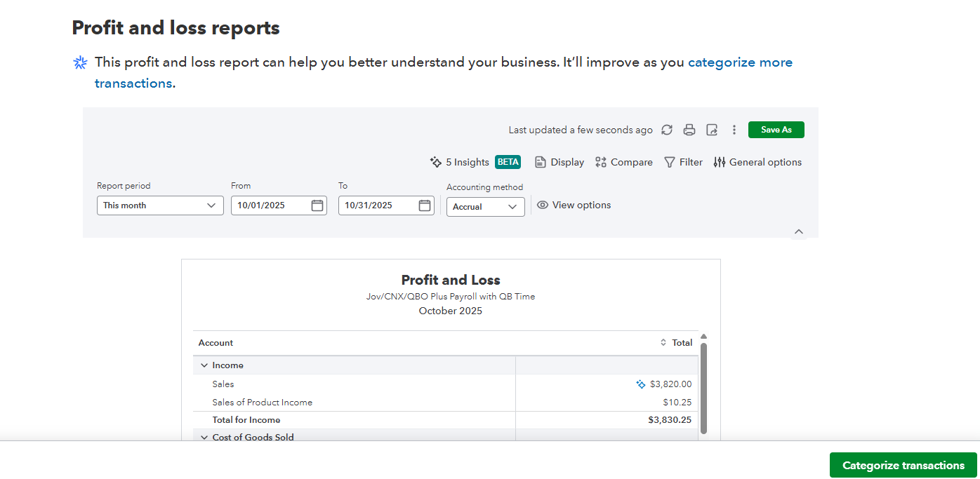
Task: Click the Categorize transactions button
Action: 903,465
